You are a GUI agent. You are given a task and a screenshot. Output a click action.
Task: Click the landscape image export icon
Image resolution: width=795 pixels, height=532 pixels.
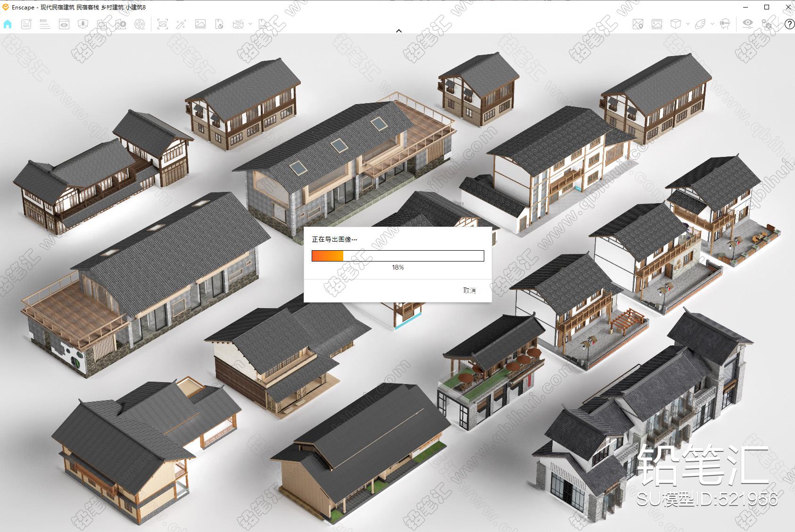[200, 24]
